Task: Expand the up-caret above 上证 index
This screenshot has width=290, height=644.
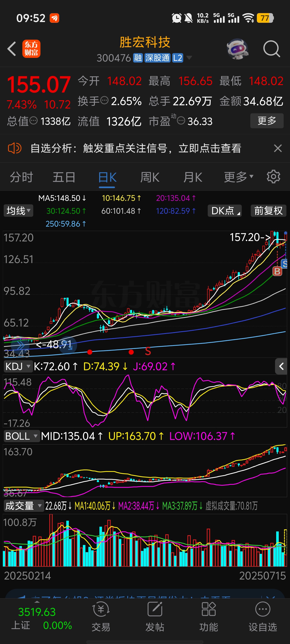Action: pyautogui.click(x=37, y=602)
